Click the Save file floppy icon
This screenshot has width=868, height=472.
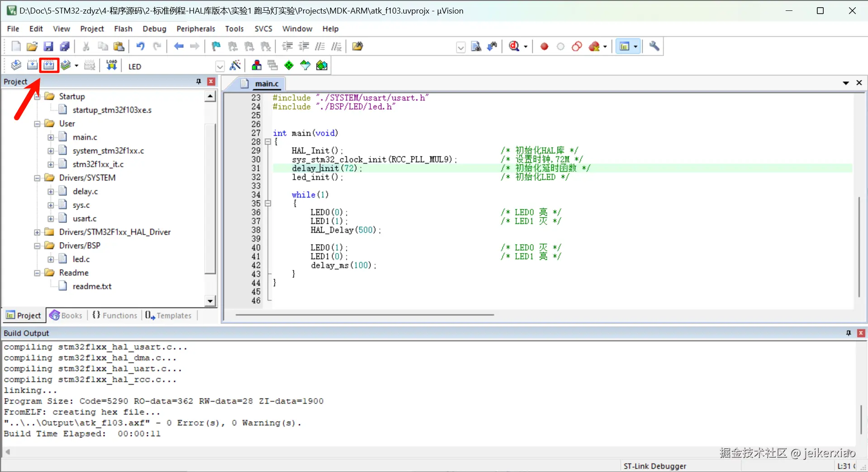point(48,46)
